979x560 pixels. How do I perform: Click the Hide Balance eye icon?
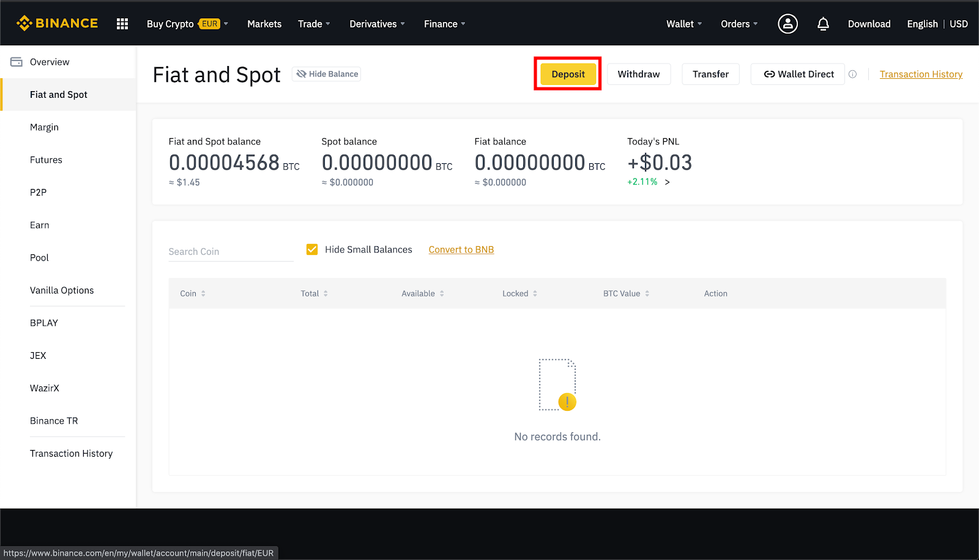point(302,73)
